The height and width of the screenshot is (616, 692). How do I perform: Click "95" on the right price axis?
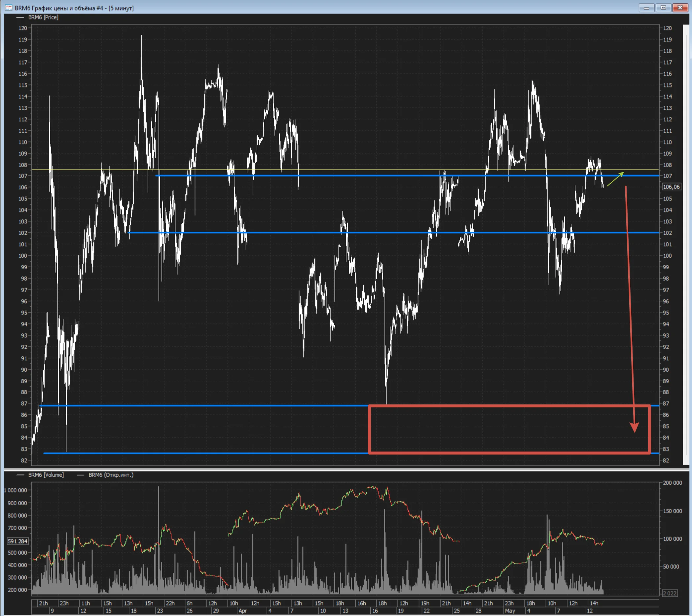click(666, 313)
